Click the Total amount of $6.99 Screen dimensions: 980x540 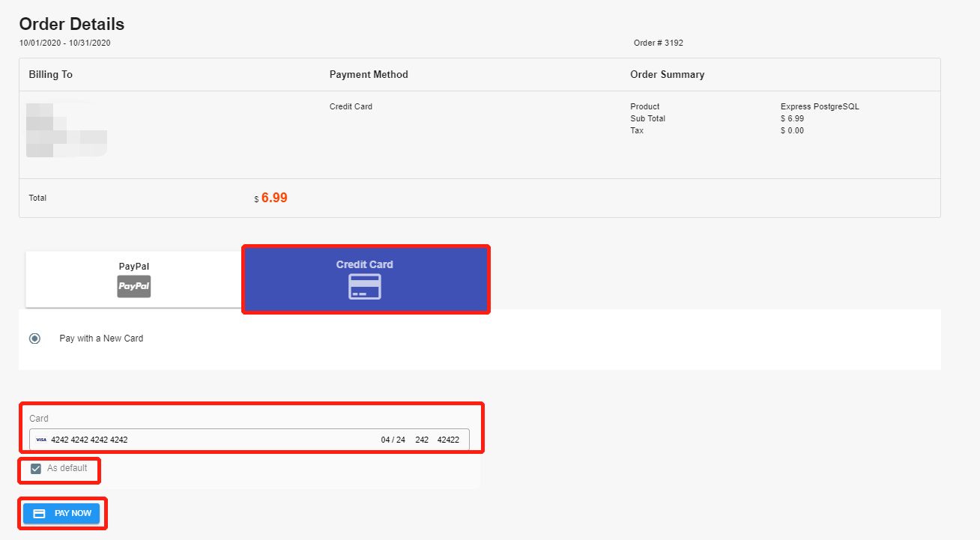[272, 197]
